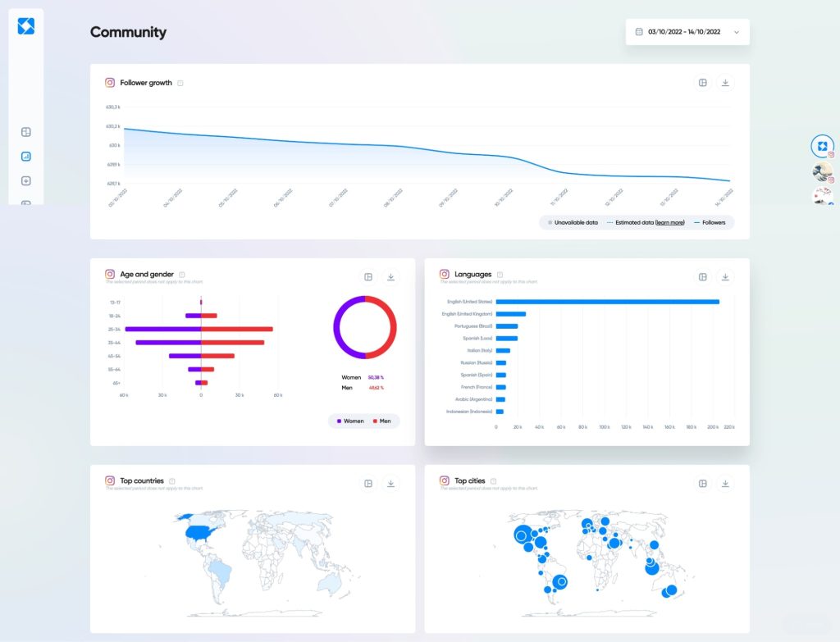This screenshot has height=642, width=840.
Task: Download the Top cities map
Action: [725, 484]
